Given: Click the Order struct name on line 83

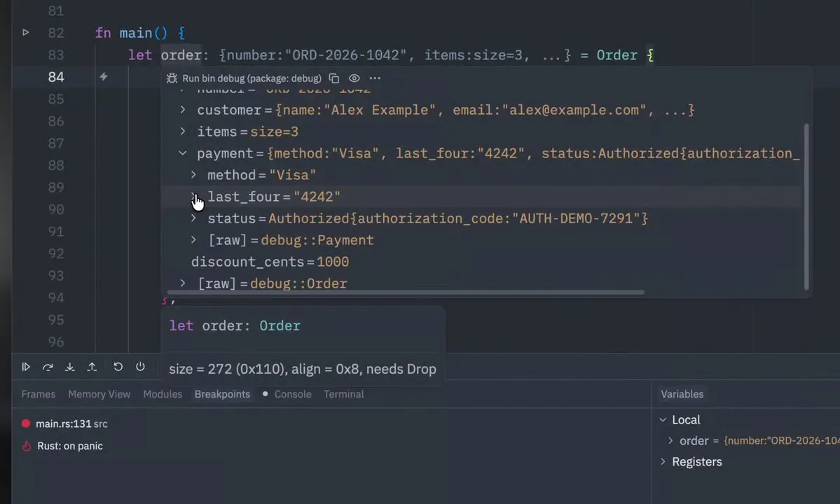Looking at the screenshot, I should click(x=617, y=55).
